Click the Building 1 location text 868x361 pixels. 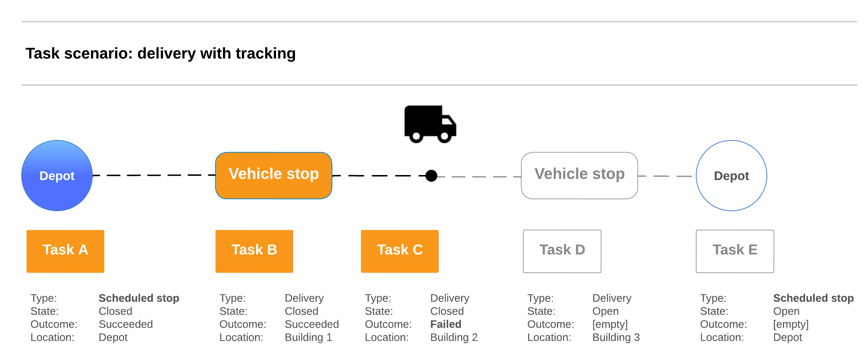pyautogui.click(x=308, y=337)
